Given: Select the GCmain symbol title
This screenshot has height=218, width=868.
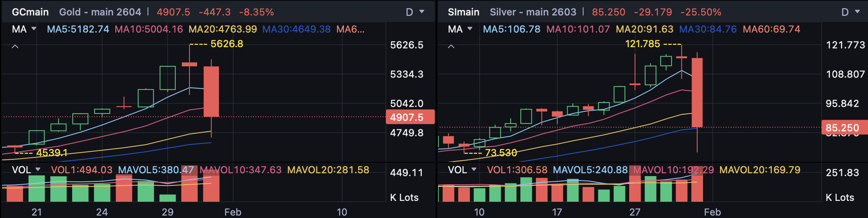Looking at the screenshot, I should pos(30,12).
